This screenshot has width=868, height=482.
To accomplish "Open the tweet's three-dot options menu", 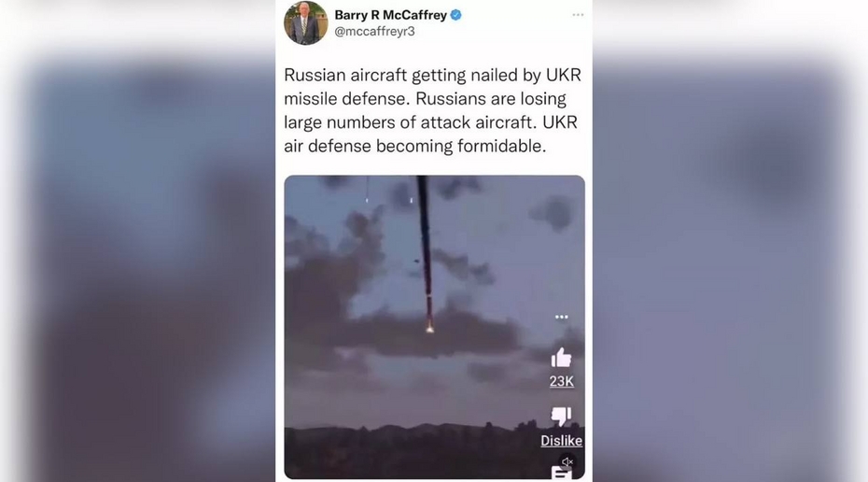I will click(x=578, y=15).
